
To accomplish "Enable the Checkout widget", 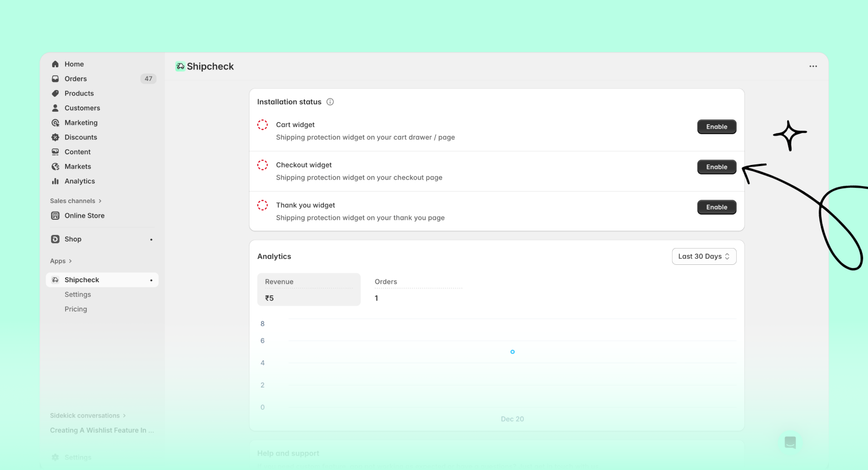I will 717,167.
